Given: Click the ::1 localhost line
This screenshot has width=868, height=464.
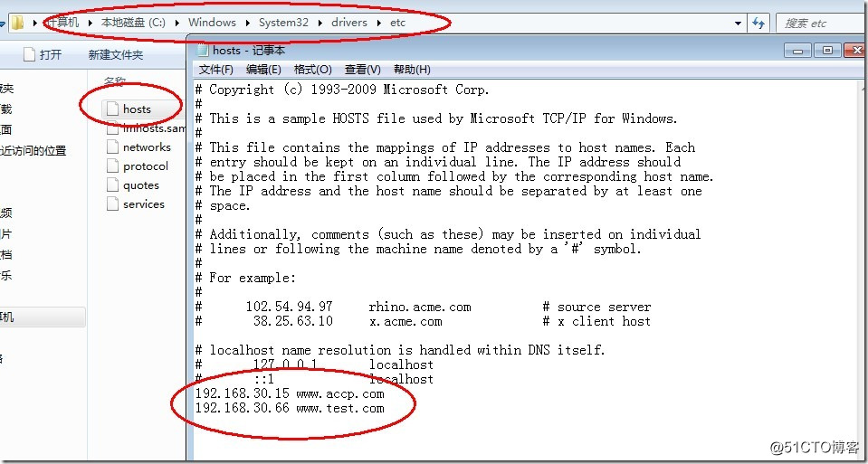Looking at the screenshot, I should click(x=314, y=379).
